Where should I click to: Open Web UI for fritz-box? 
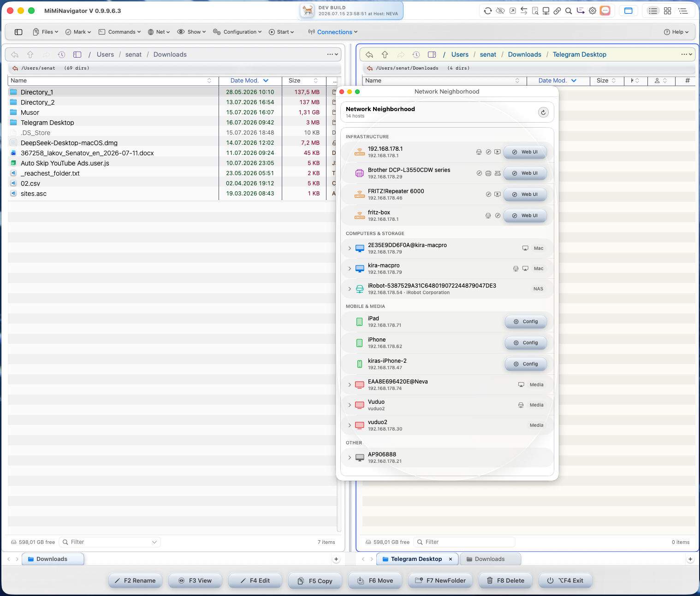tap(525, 216)
